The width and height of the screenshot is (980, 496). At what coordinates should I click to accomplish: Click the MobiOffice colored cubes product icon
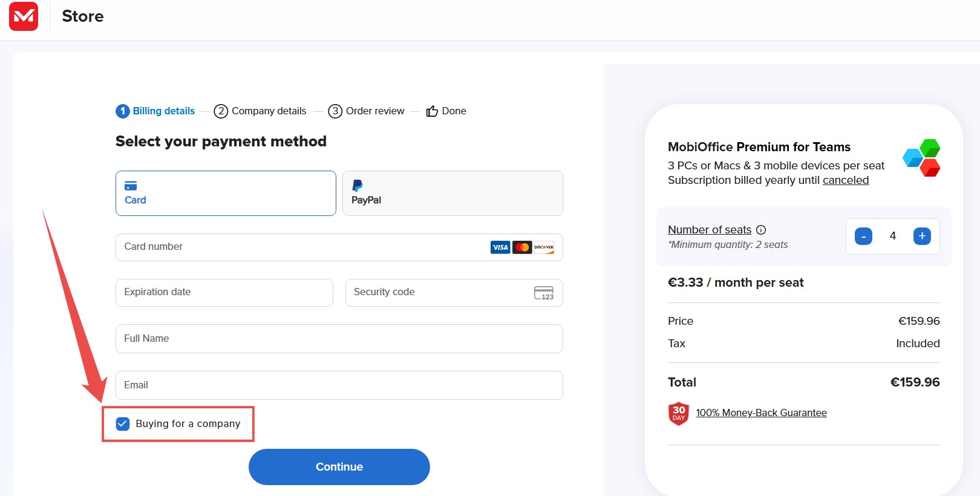(921, 158)
